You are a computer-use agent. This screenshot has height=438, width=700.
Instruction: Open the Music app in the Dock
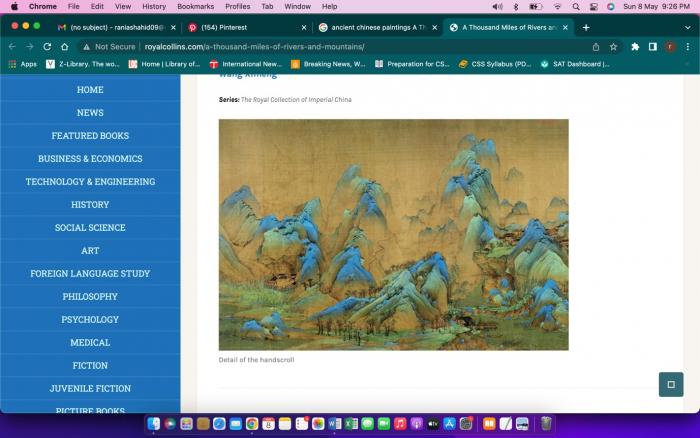tap(400, 424)
